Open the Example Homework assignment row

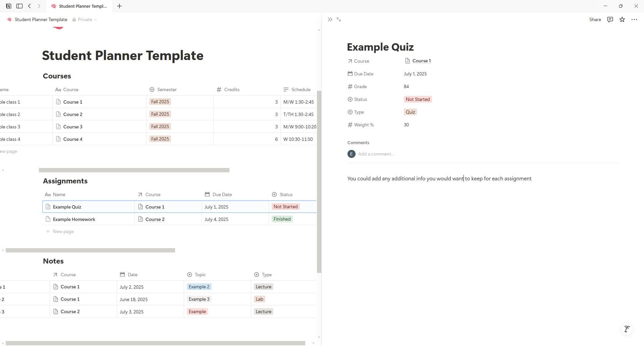coord(74,219)
